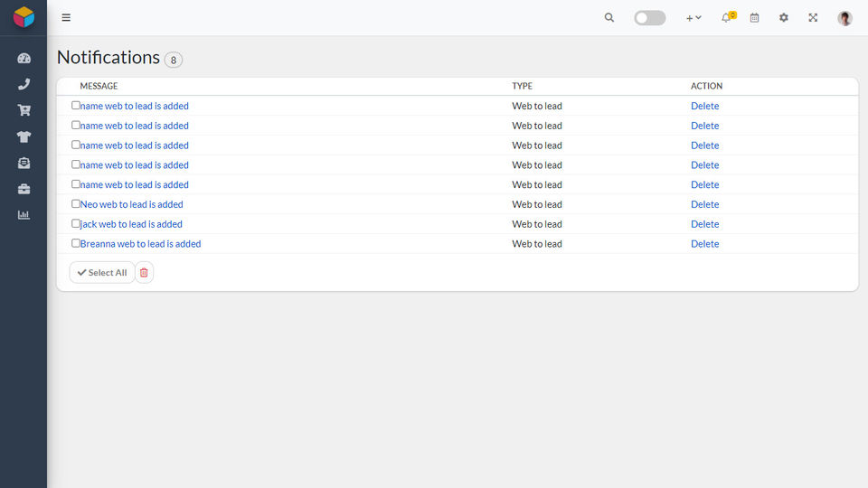
Task: Click the Notifications page heading
Action: tap(108, 57)
